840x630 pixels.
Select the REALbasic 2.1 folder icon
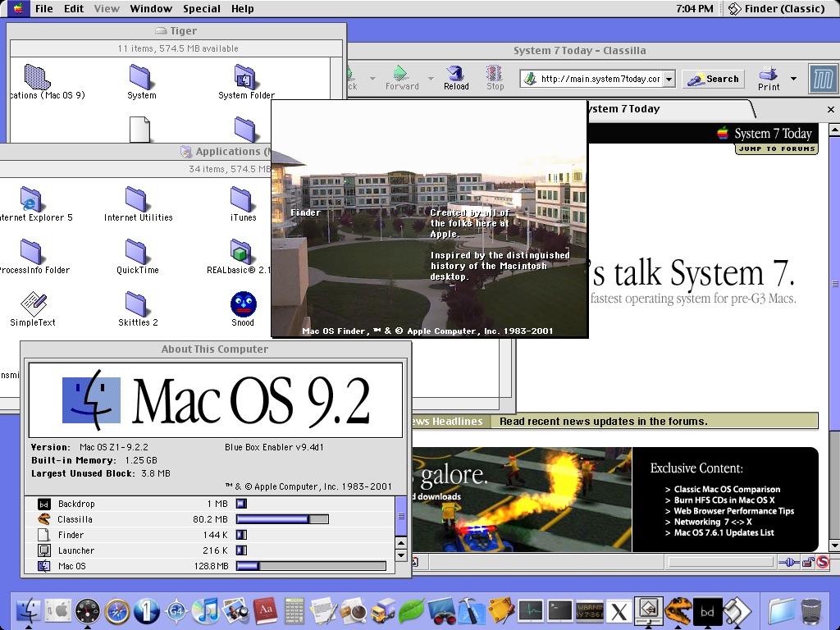click(x=241, y=252)
